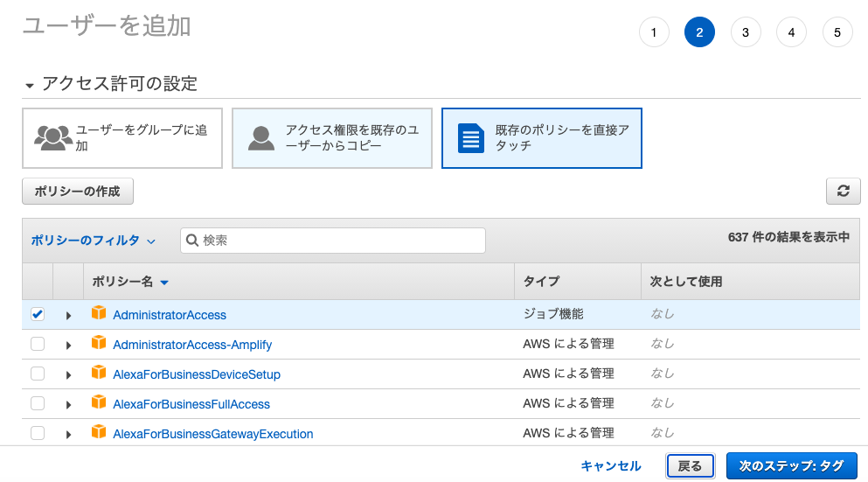Choose 既存のポリシーを直接アタッチ option
868x482 pixels.
542,138
